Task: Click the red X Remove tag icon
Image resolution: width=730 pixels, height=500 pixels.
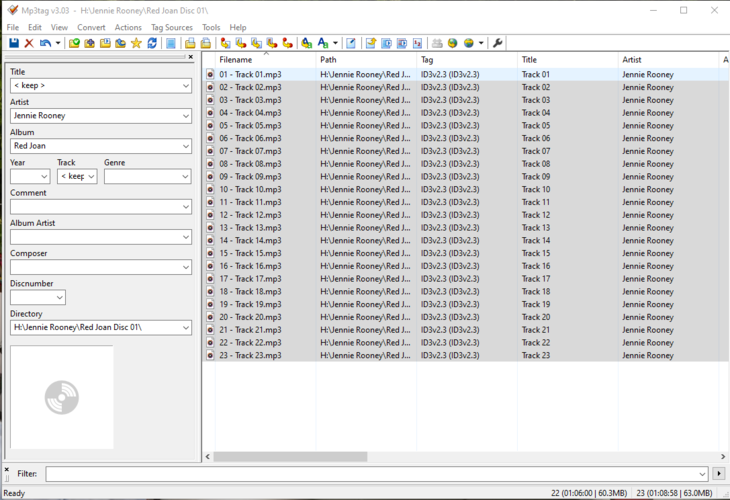Action: [x=29, y=43]
